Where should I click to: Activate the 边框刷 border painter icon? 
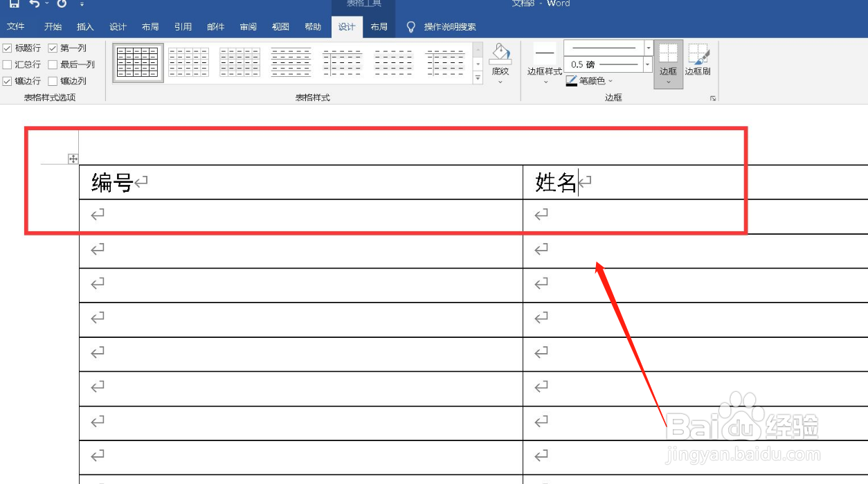point(698,54)
